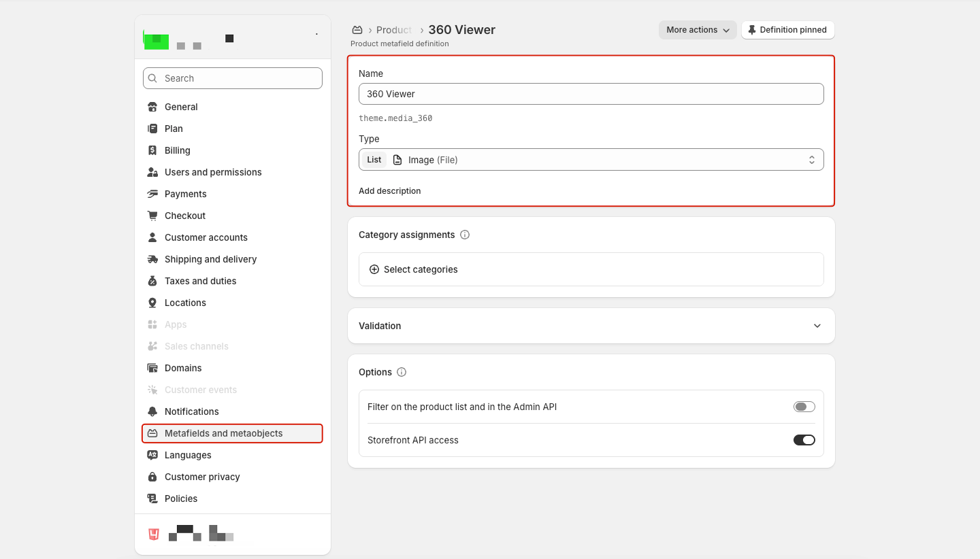Screen dimensions: 980x559
Task: Click the file icon inside the Type selector
Action: pos(397,159)
